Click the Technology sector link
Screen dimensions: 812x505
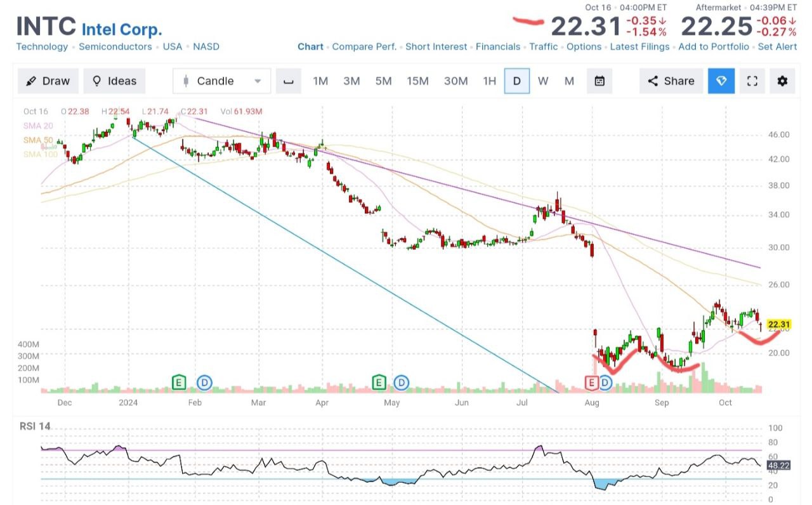click(x=42, y=47)
